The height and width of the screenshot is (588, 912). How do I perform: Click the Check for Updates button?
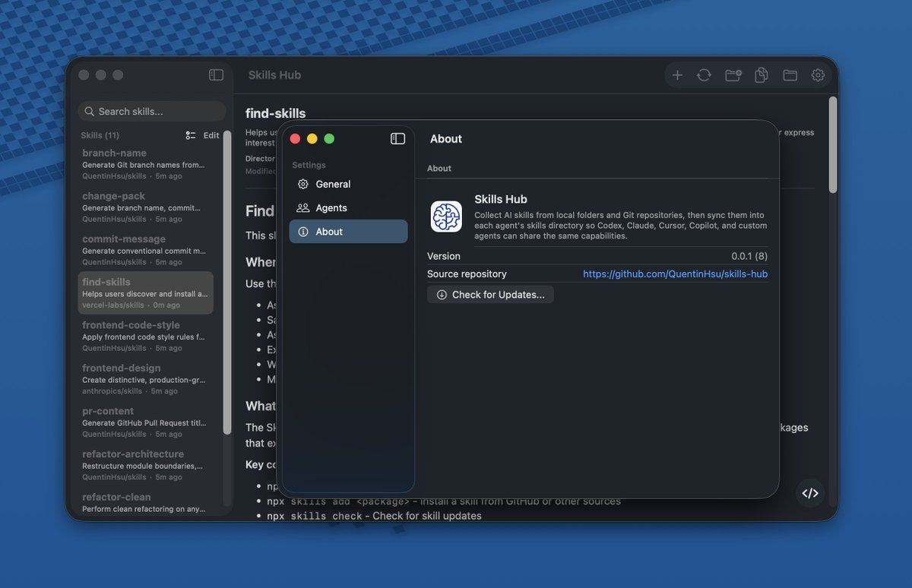coord(490,295)
